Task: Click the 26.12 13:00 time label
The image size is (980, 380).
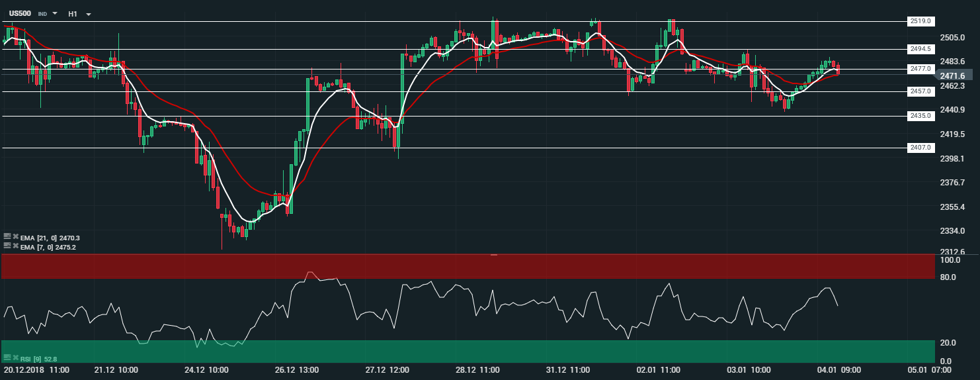Action: coord(297,370)
